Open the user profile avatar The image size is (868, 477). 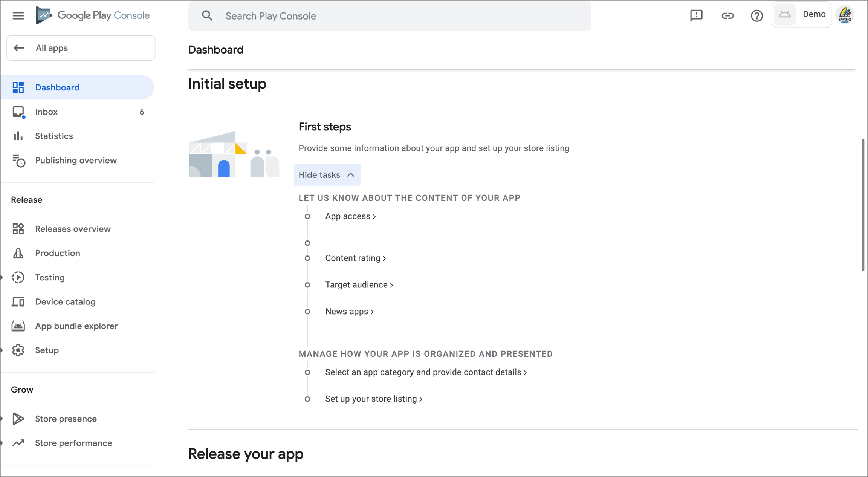[x=845, y=15]
